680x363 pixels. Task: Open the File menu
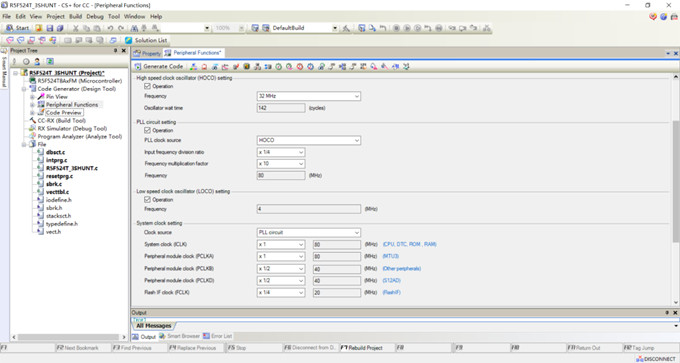point(7,16)
